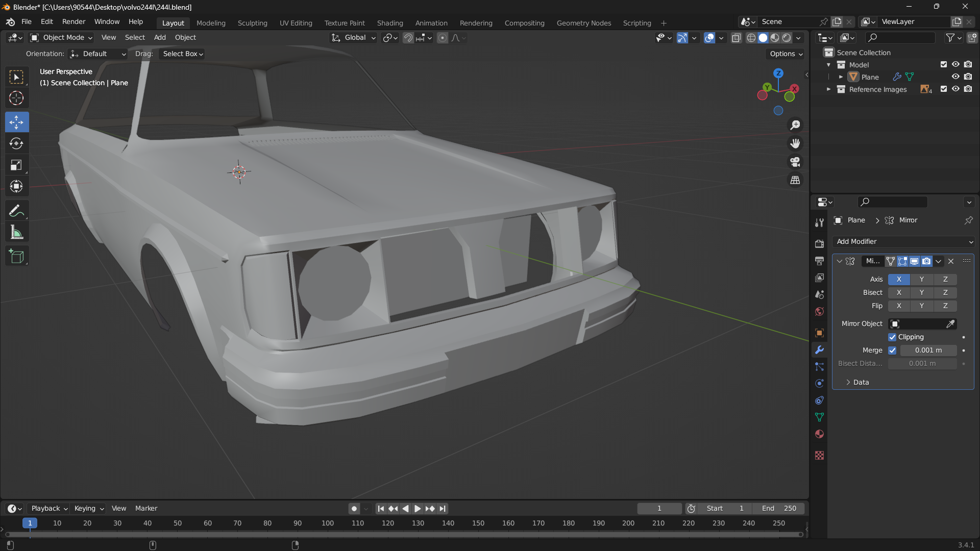Open the Material properties tab icon
Screen dimensions: 980x551
819,434
